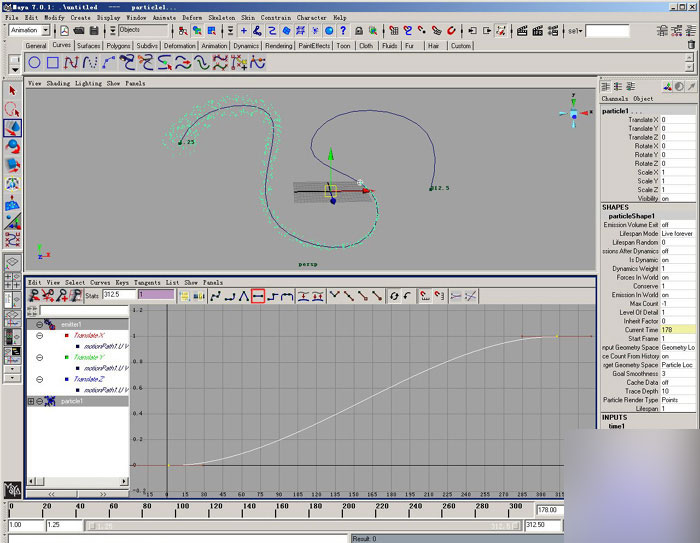700x543 pixels.
Task: Activate the Lasso select tool
Action: point(12,109)
